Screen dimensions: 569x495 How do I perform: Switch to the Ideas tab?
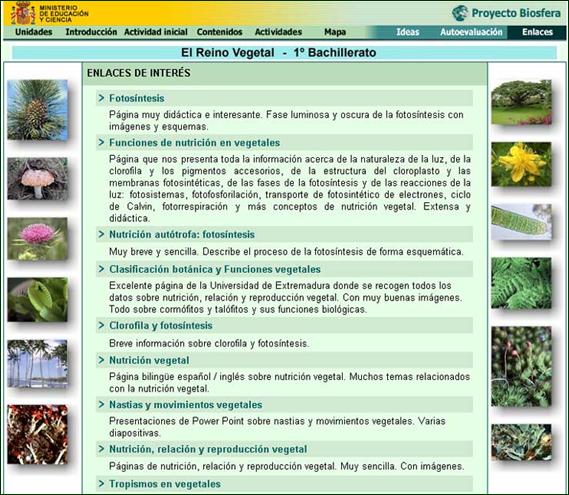click(x=408, y=32)
